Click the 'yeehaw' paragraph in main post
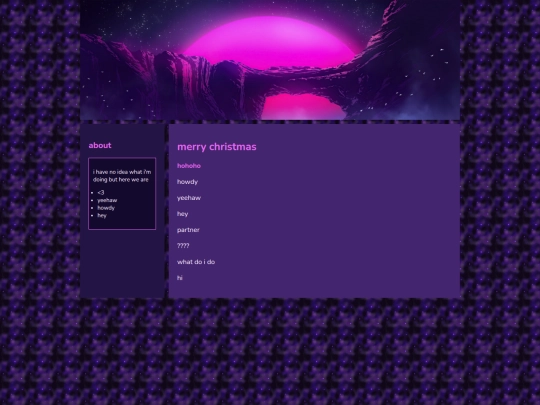 (x=189, y=198)
